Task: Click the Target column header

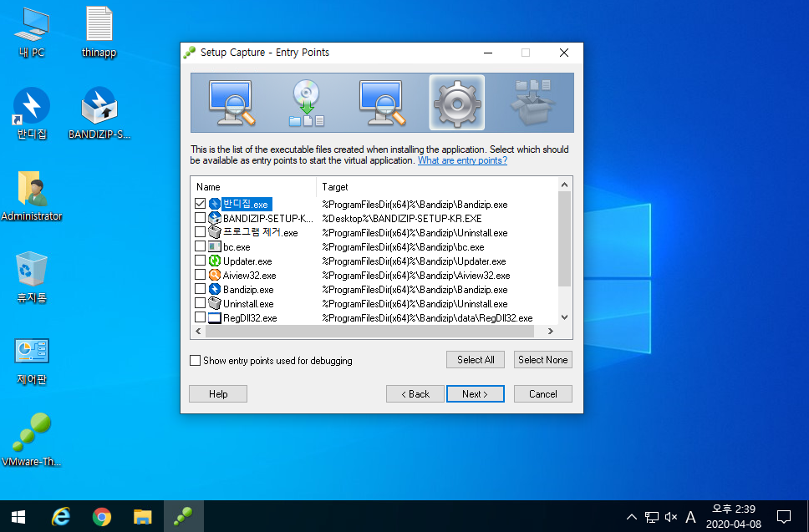Action: 437,186
